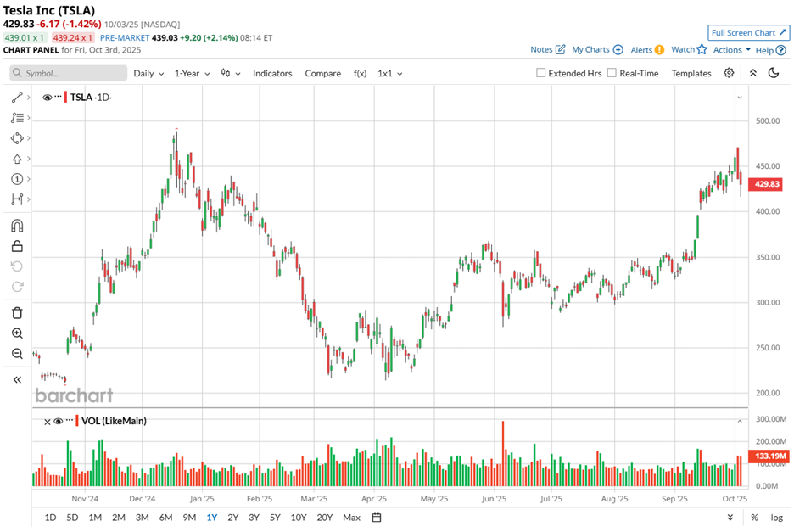Click the redo arrow icon
The width and height of the screenshot is (794, 532).
[x=17, y=287]
